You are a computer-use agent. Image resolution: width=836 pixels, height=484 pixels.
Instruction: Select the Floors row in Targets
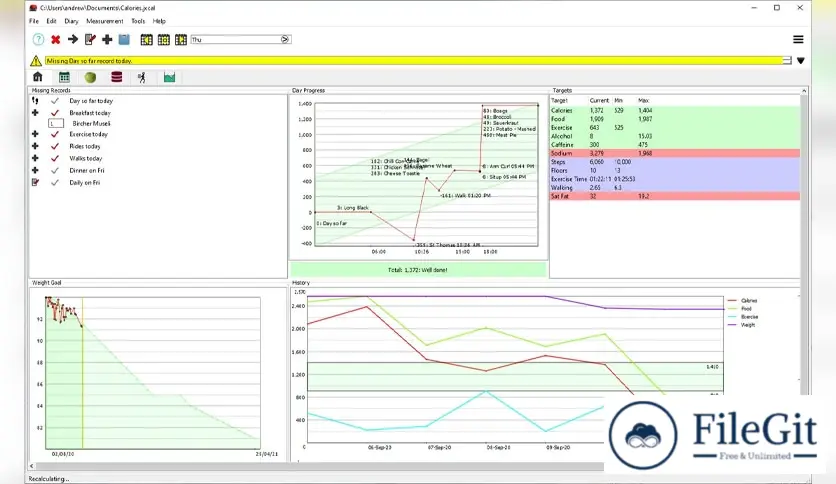coord(674,171)
